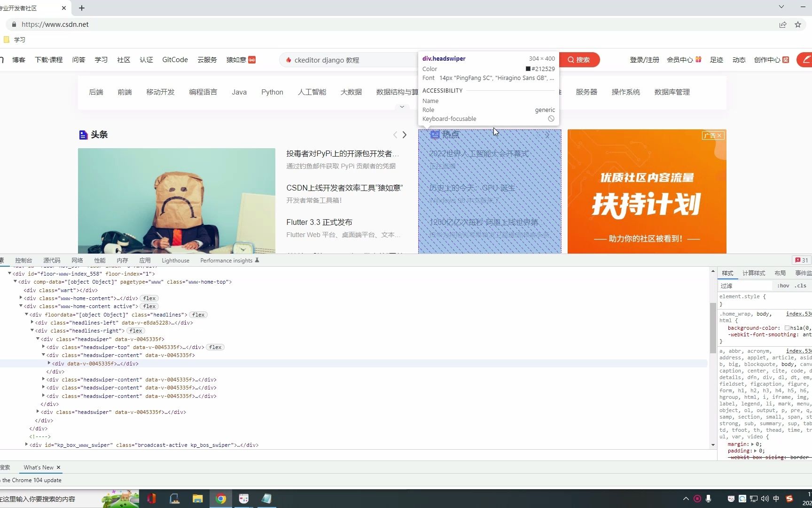
Task: Click the DevTools issues counter icon
Action: coord(798,260)
